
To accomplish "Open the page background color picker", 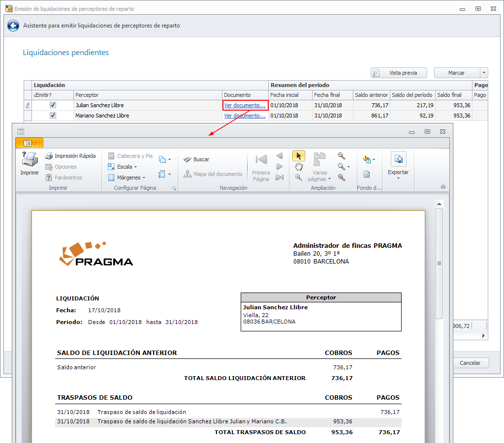I will 368,159.
